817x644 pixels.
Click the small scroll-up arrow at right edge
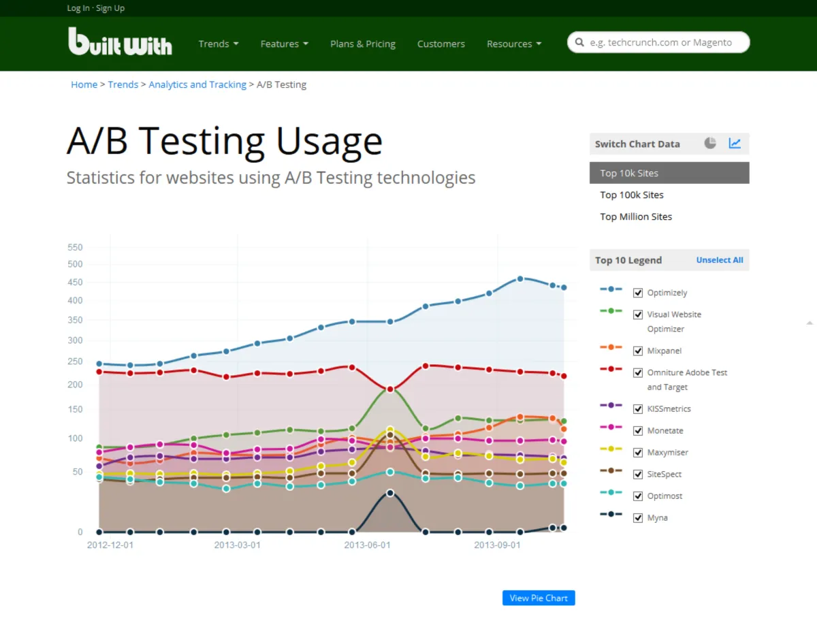pyautogui.click(x=810, y=322)
